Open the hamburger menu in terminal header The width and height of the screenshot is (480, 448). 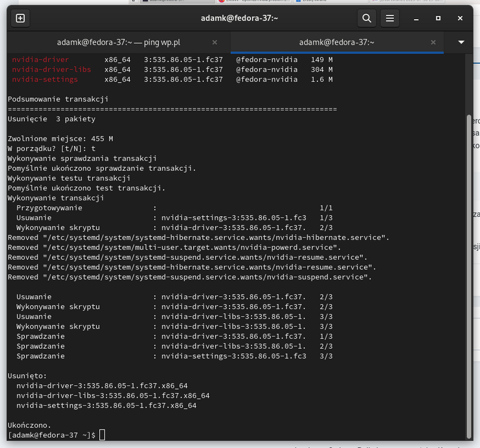(x=390, y=19)
